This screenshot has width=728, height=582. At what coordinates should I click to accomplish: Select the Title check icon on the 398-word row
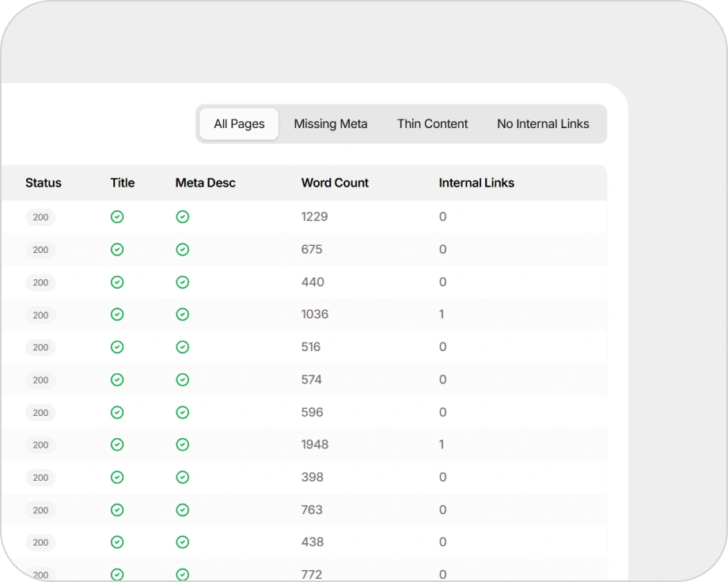117,477
